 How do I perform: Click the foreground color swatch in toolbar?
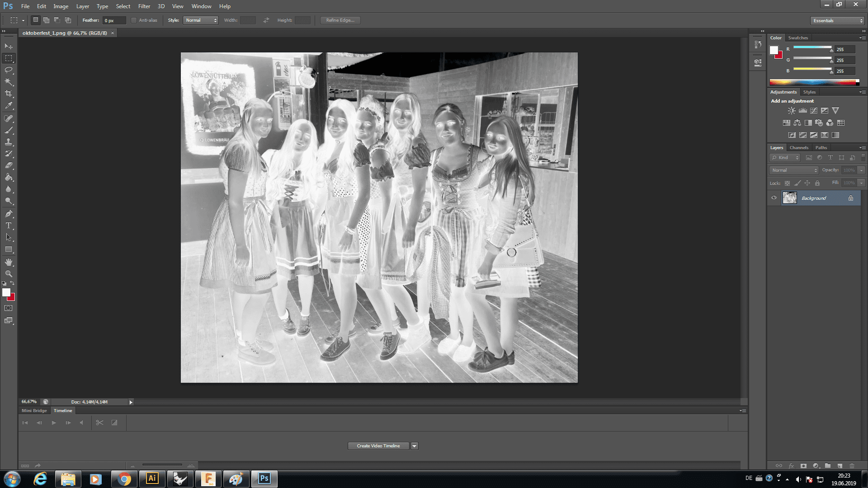6,292
